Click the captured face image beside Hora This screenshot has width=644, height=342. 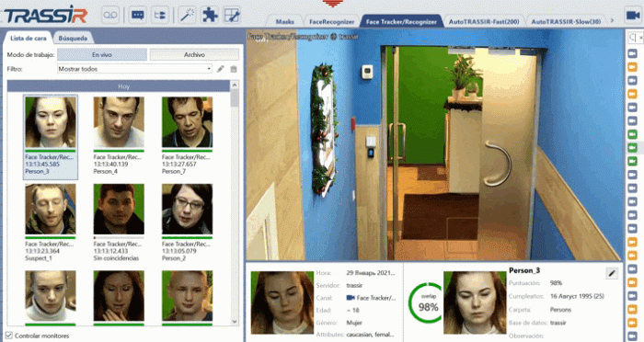(x=282, y=302)
